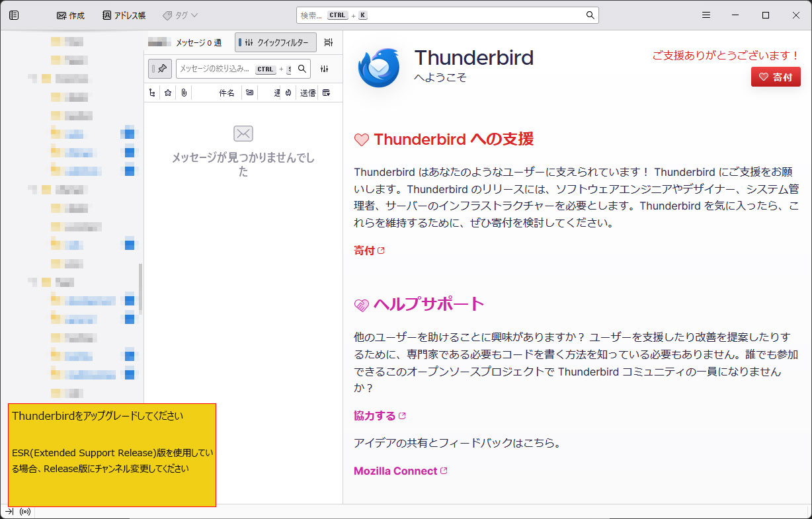Click the ご支援ありがとうございます！ text
The image size is (812, 519).
pos(726,56)
